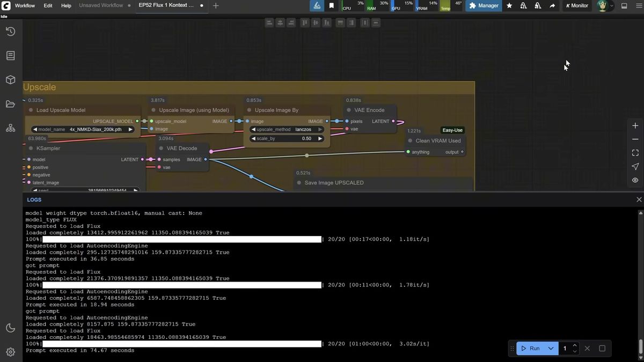
Task: Click the bookmark icon in top bar
Action: (x=332, y=5)
